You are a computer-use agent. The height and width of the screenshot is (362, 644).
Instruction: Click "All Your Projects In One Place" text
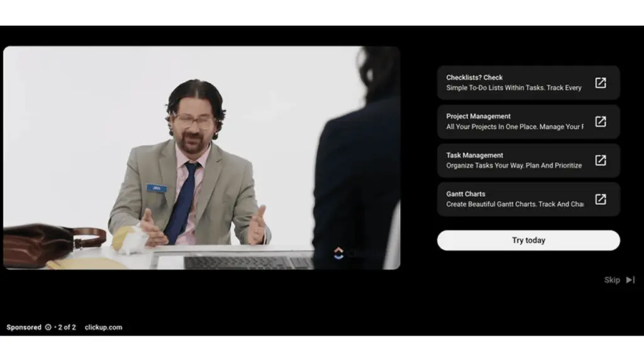click(513, 127)
